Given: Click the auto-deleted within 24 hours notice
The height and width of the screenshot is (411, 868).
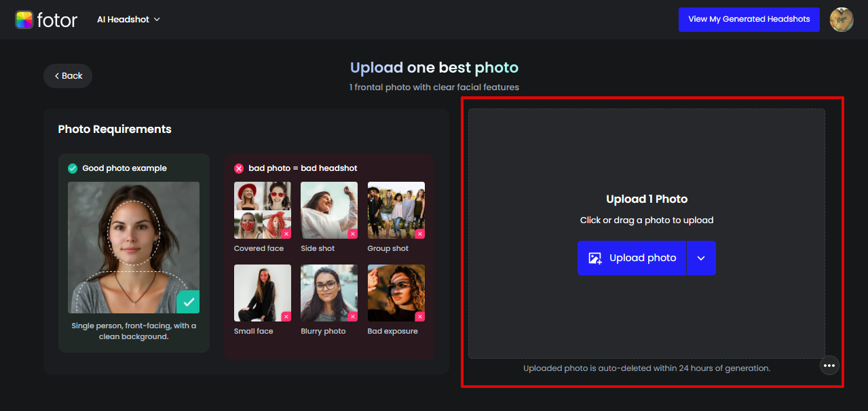Looking at the screenshot, I should [x=647, y=368].
